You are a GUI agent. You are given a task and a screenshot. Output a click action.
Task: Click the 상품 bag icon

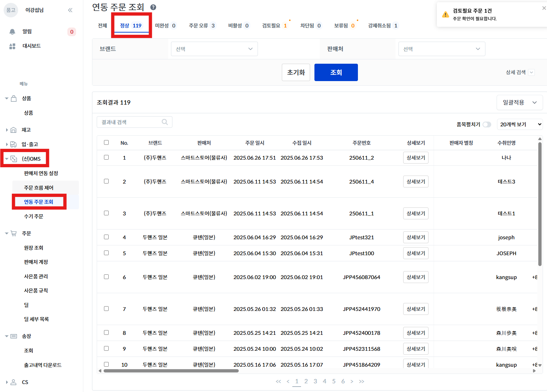pos(14,98)
